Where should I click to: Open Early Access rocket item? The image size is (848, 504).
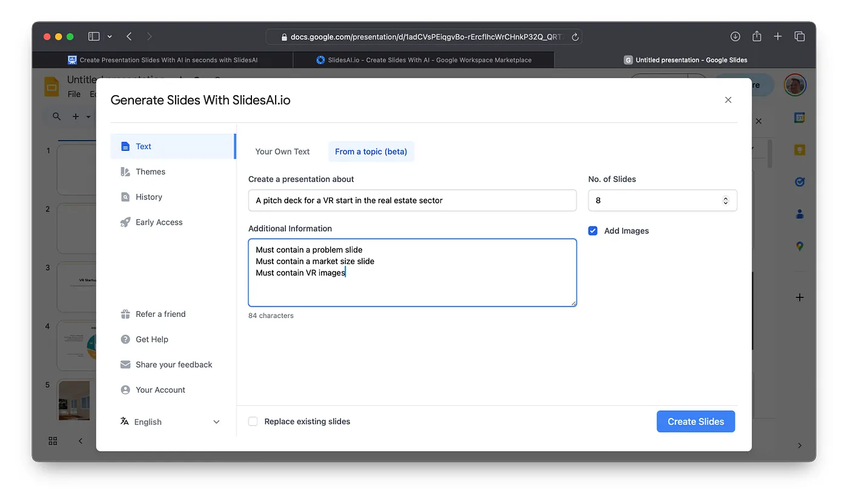pos(125,222)
